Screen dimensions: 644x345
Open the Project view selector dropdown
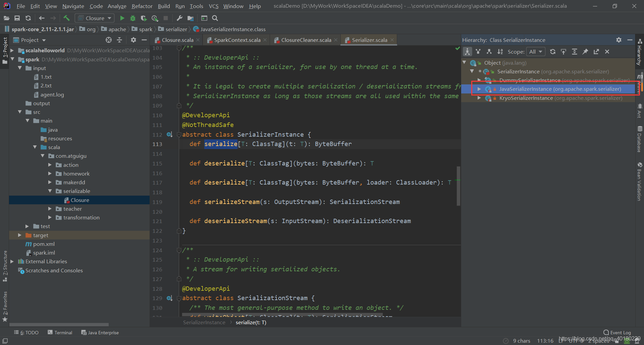[x=29, y=40]
